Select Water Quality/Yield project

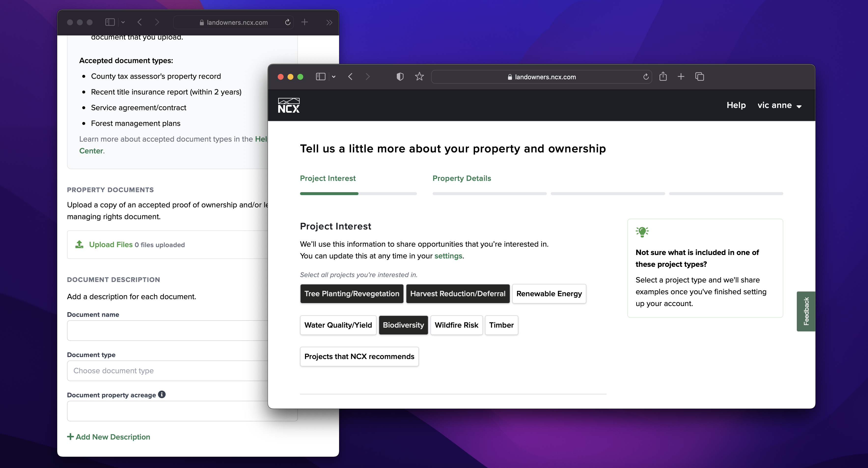[338, 325]
